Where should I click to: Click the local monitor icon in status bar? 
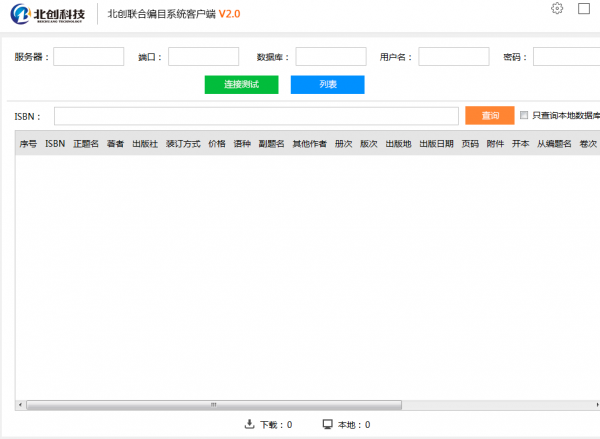(328, 424)
